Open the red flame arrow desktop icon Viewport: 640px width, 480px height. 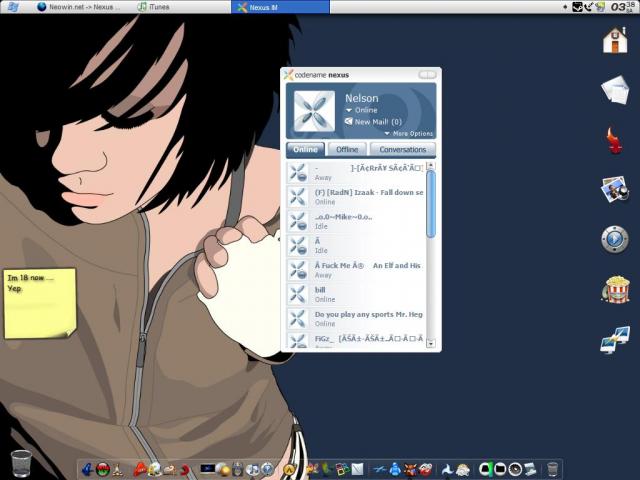[614, 140]
